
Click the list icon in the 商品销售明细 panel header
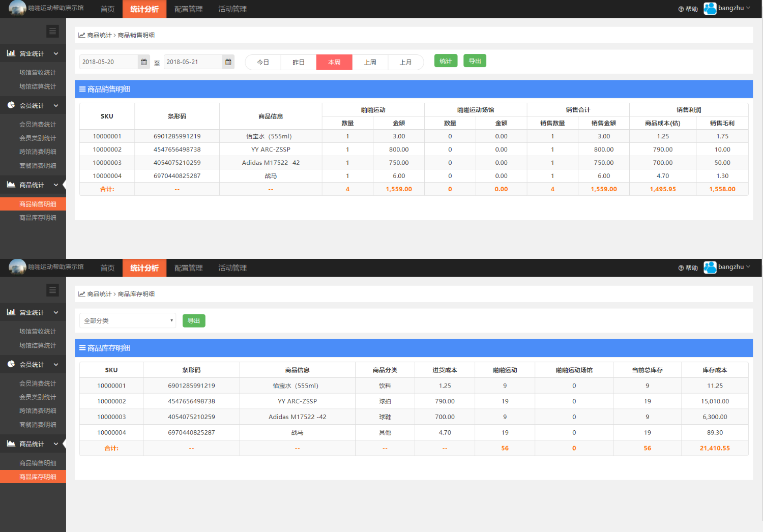82,89
